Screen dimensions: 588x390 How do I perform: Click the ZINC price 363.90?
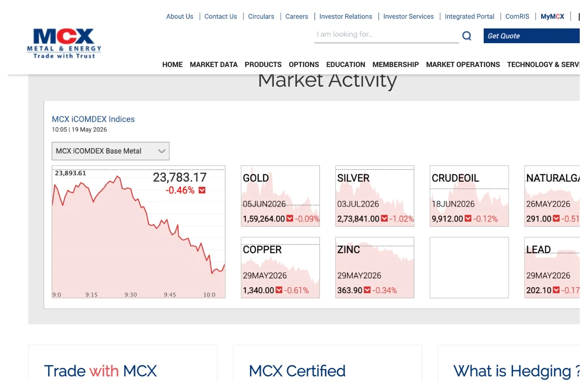[x=350, y=290]
